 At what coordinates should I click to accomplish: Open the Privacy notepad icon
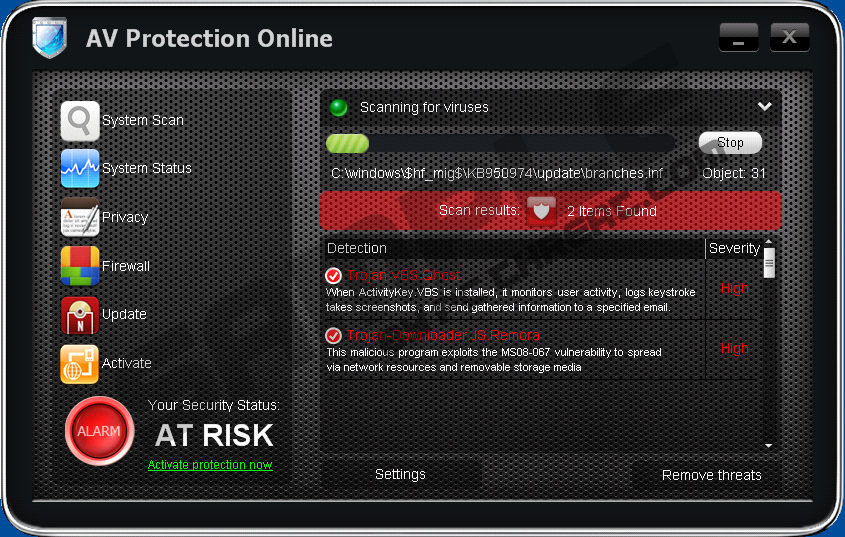tap(80, 217)
